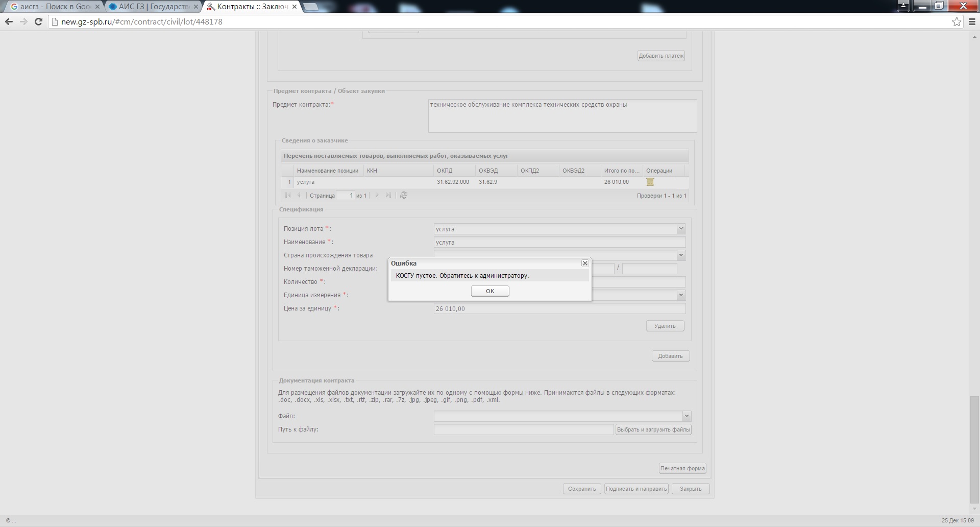
Task: Go to next page of the grid
Action: (x=377, y=195)
